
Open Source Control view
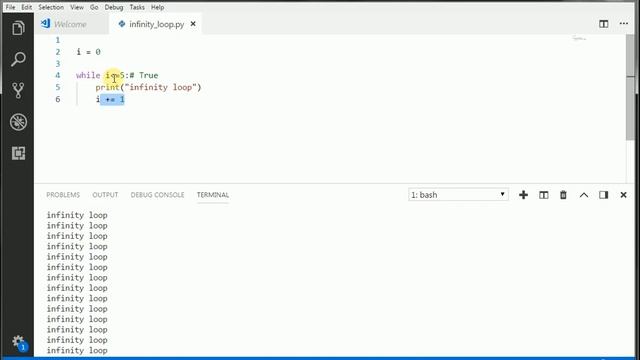[x=18, y=90]
